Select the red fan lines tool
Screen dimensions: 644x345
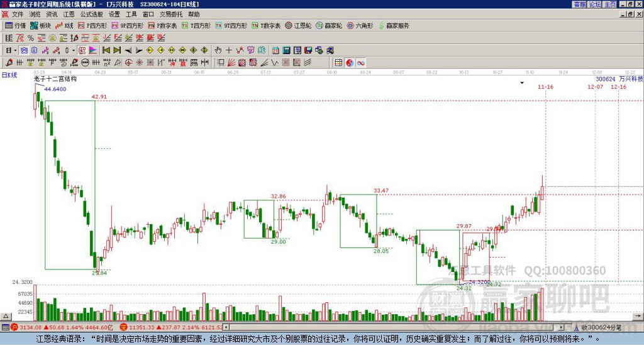(x=231, y=63)
